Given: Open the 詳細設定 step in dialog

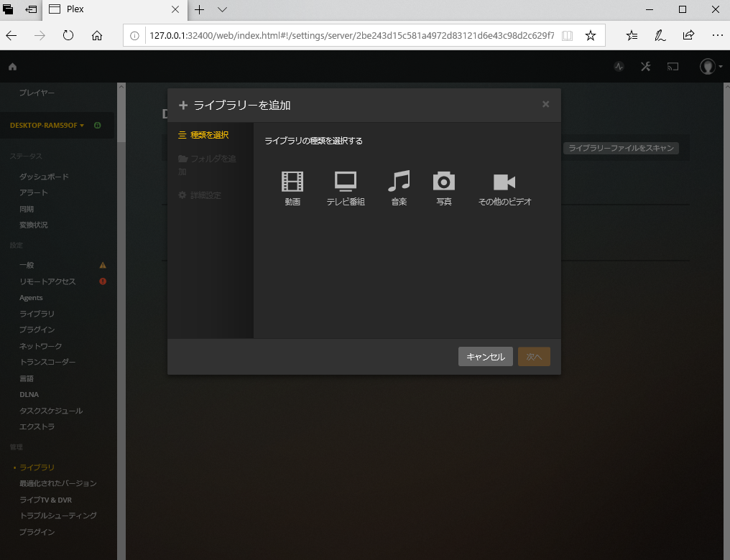Looking at the screenshot, I should (x=200, y=195).
